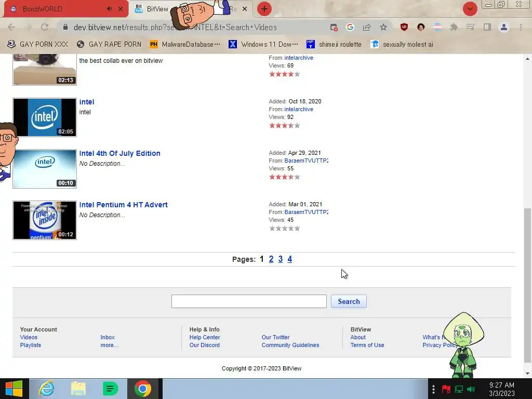Launch Internet Explorer from the taskbar
Screen dimensions: 532x399
click(46, 389)
